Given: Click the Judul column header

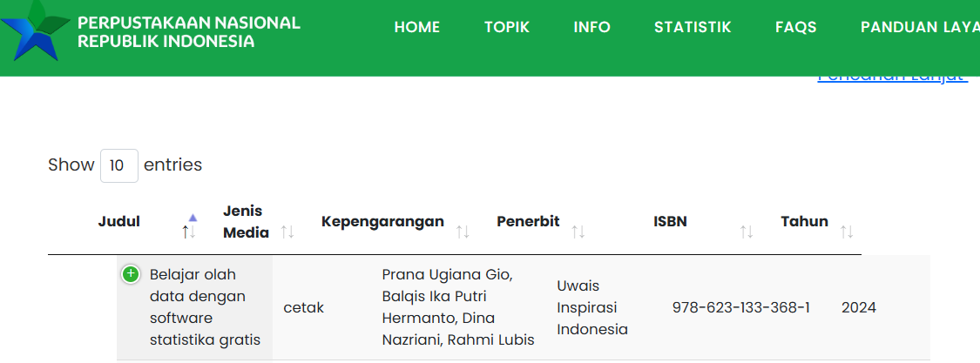Looking at the screenshot, I should click(x=119, y=221).
